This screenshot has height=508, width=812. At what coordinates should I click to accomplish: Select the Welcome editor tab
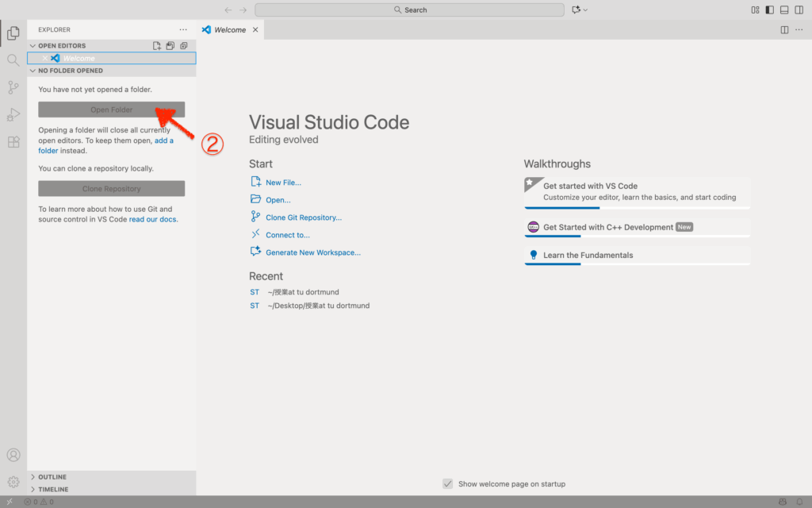(x=230, y=30)
